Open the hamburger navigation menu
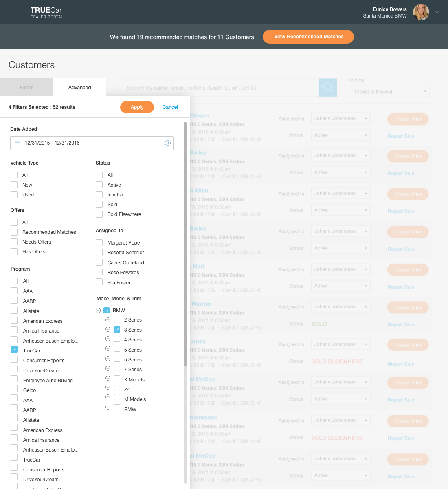Viewport: 448px width, 489px height. (x=16, y=12)
